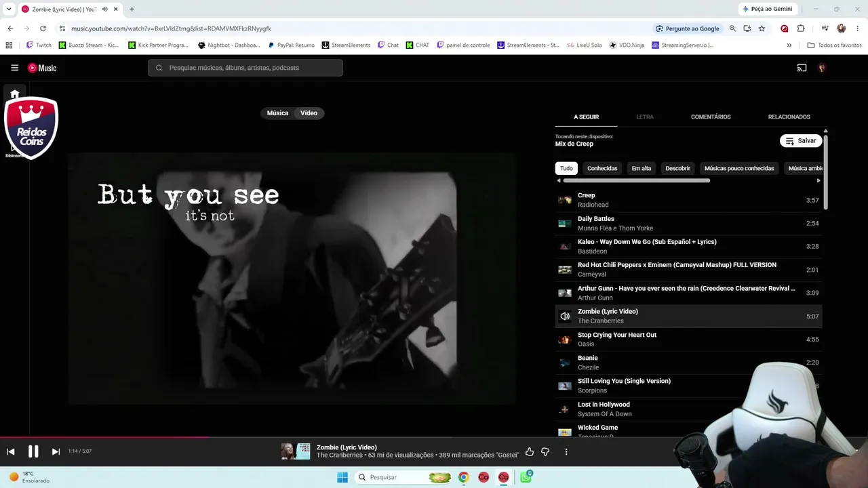
Task: Skip to the next track
Action: (56, 451)
